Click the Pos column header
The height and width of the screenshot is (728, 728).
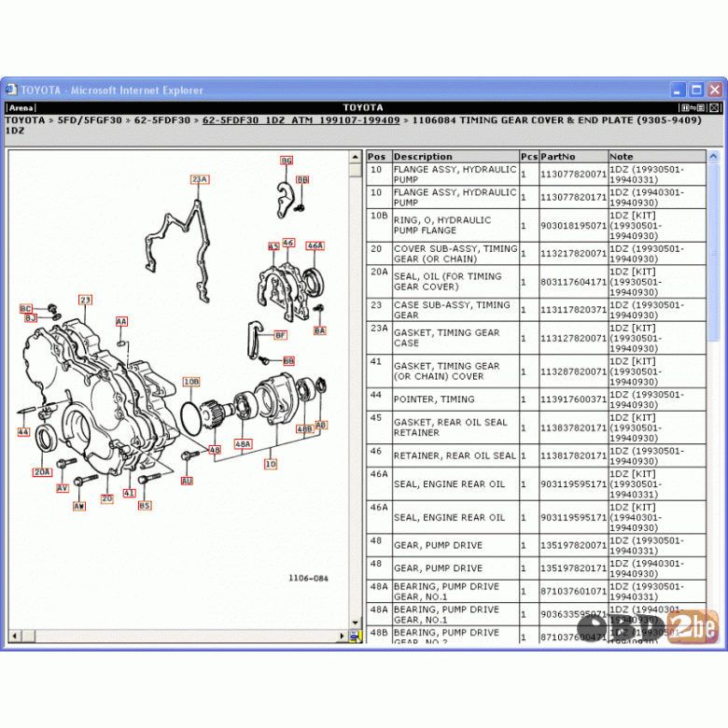379,157
